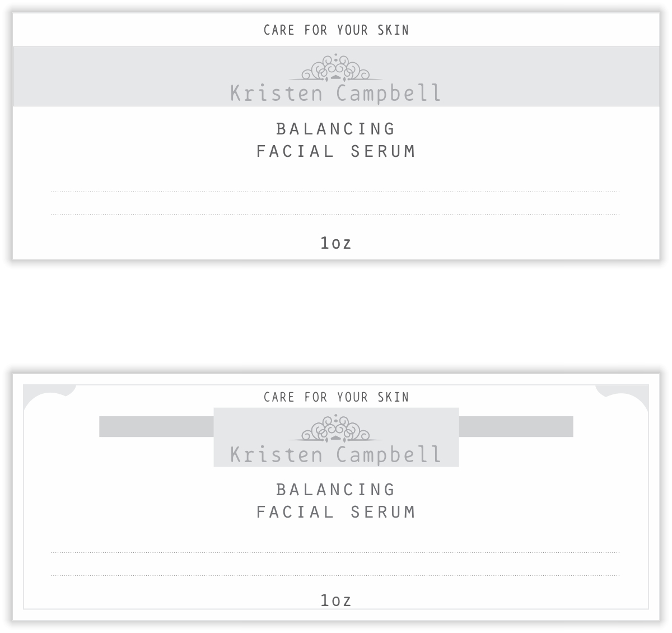The width and height of the screenshot is (672, 633).
Task: Select the 'BALANCING' heading in the unframed label
Action: [x=336, y=129]
